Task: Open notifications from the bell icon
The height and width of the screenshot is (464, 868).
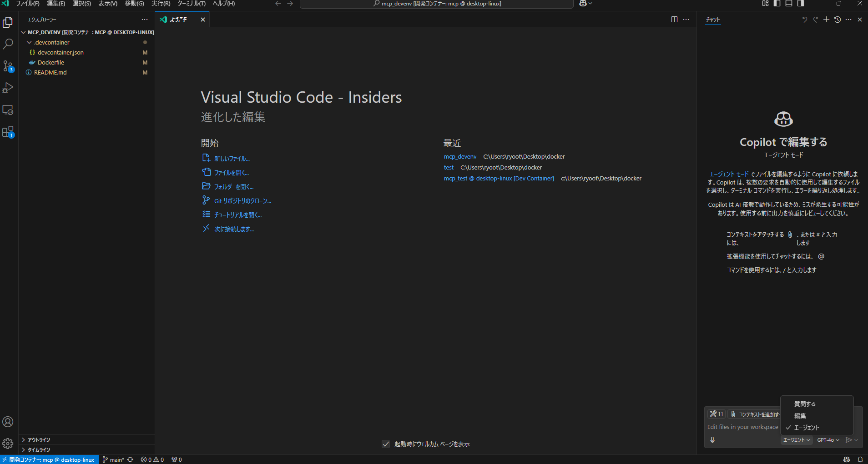Action: 860,459
